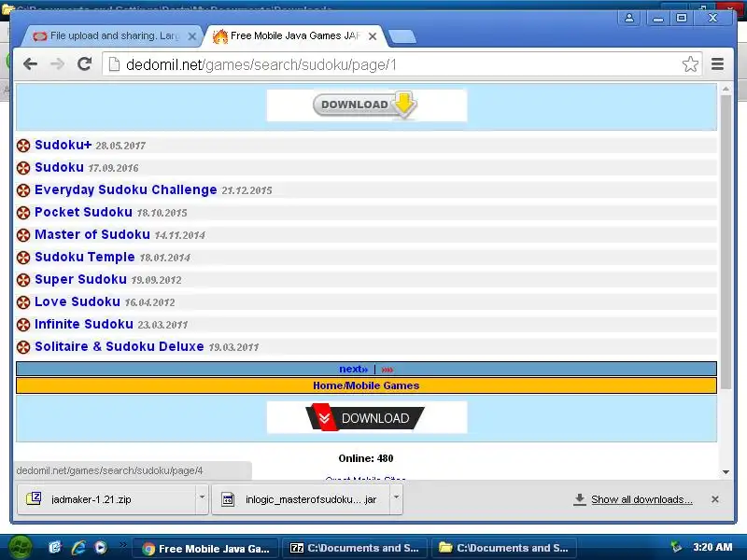This screenshot has height=560, width=747.
Task: Launch Internet Explorer from quick launch
Action: pos(78,548)
